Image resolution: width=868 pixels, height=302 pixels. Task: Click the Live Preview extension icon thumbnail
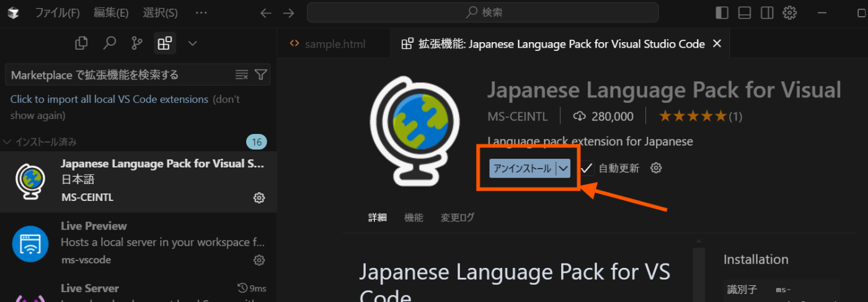pyautogui.click(x=30, y=244)
